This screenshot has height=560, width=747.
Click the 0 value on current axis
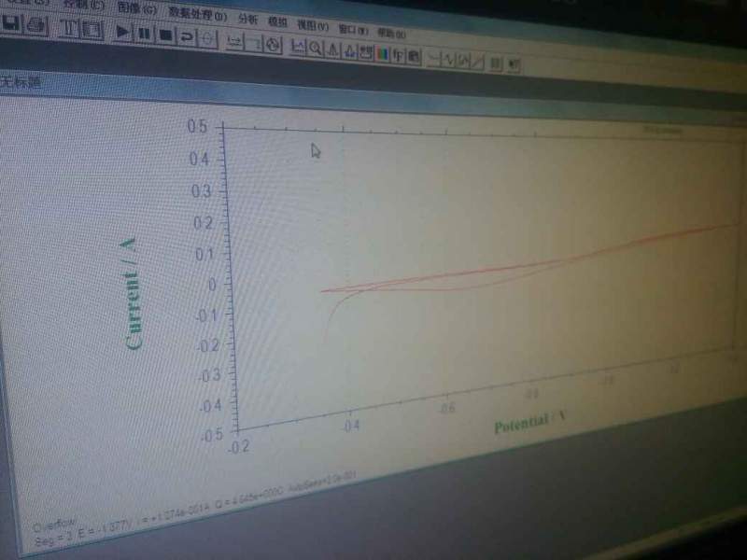[213, 285]
